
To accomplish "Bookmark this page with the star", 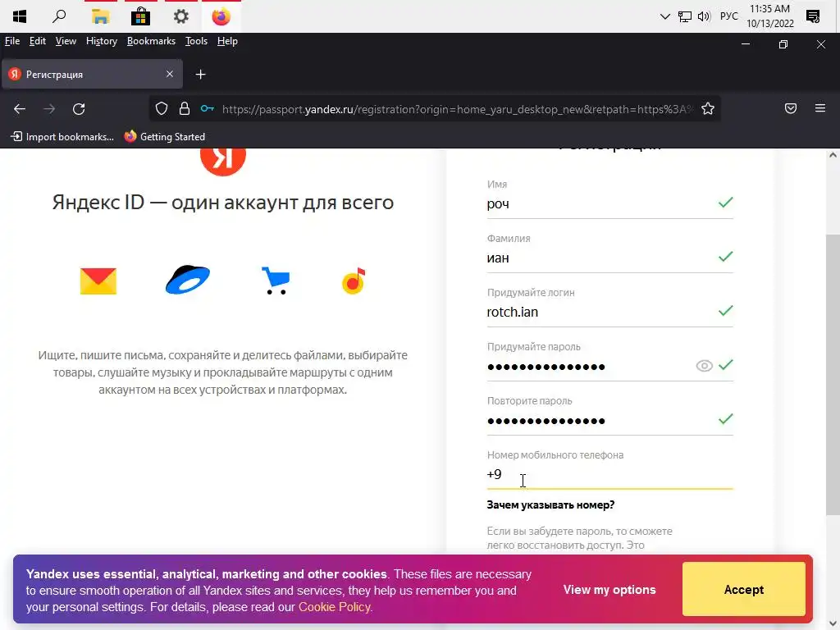I will point(708,109).
